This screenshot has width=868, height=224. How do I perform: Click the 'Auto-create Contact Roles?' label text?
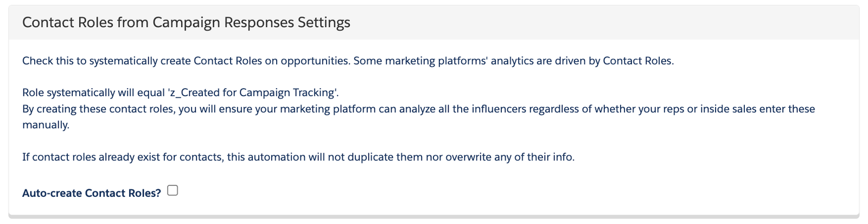point(92,193)
